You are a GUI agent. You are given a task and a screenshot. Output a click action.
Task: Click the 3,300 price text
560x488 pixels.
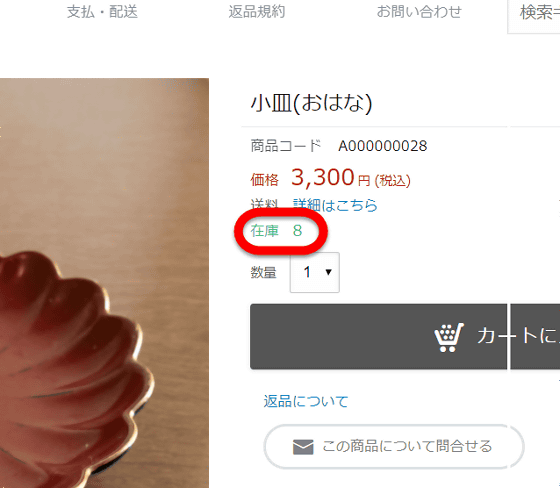[x=322, y=177]
